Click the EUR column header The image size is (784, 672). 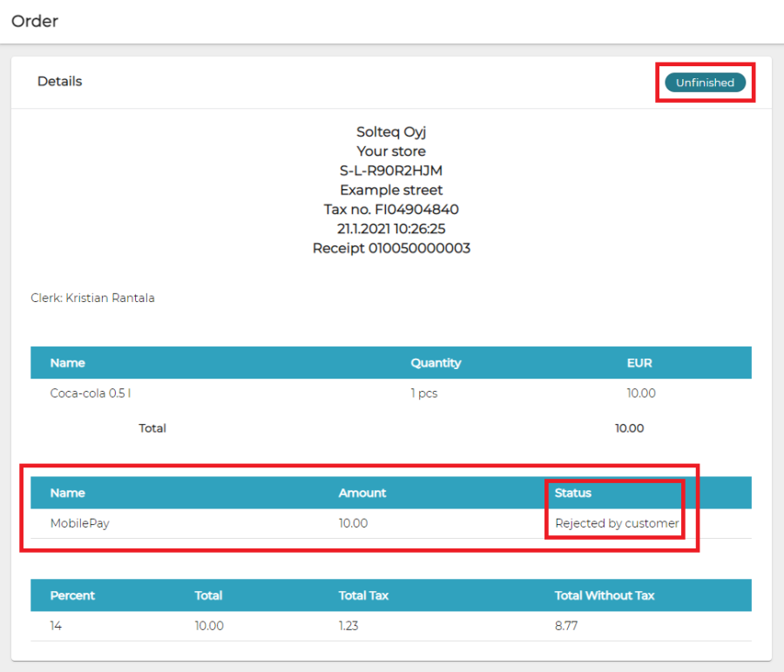click(639, 363)
